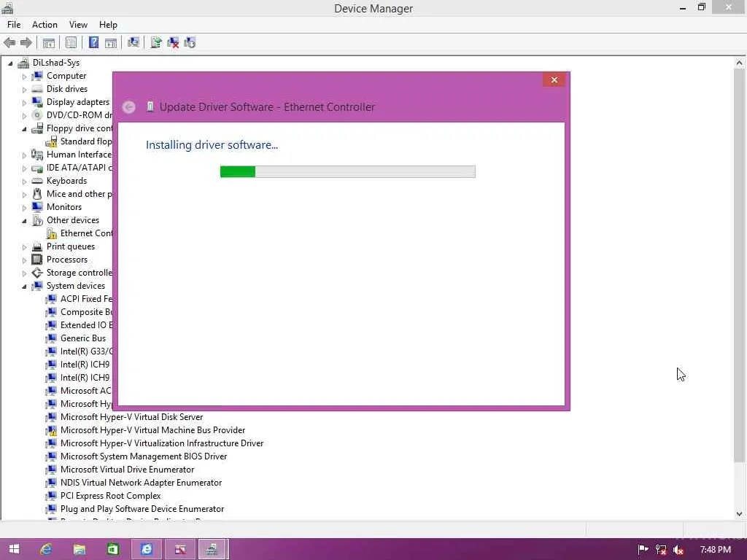Viewport: 747px width, 560px height.
Task: Switch to the Device Manager taskbar button
Action: coord(212,549)
